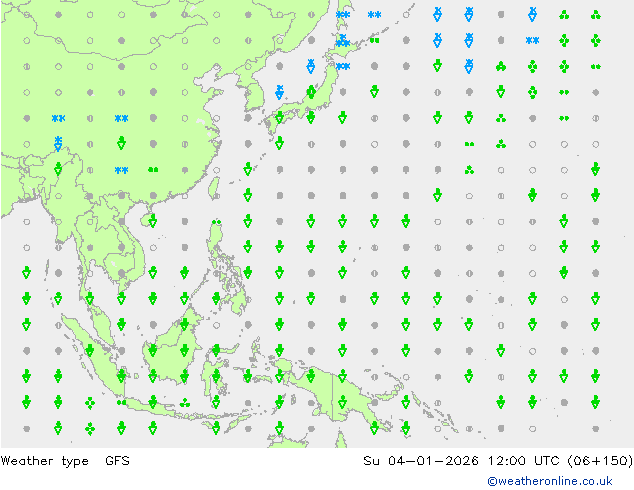Click the 'Weather type' map title
The height and width of the screenshot is (490, 634).
[x=44, y=461]
